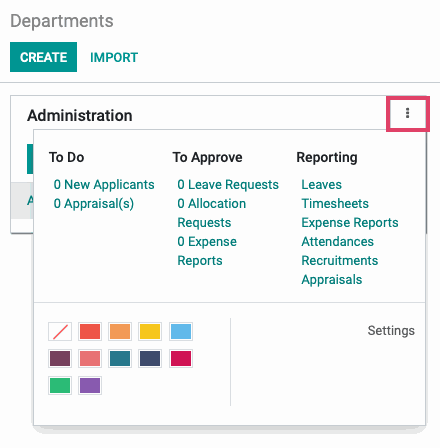Open 0 Appraisal(s) link
The image size is (440, 448).
(x=94, y=203)
